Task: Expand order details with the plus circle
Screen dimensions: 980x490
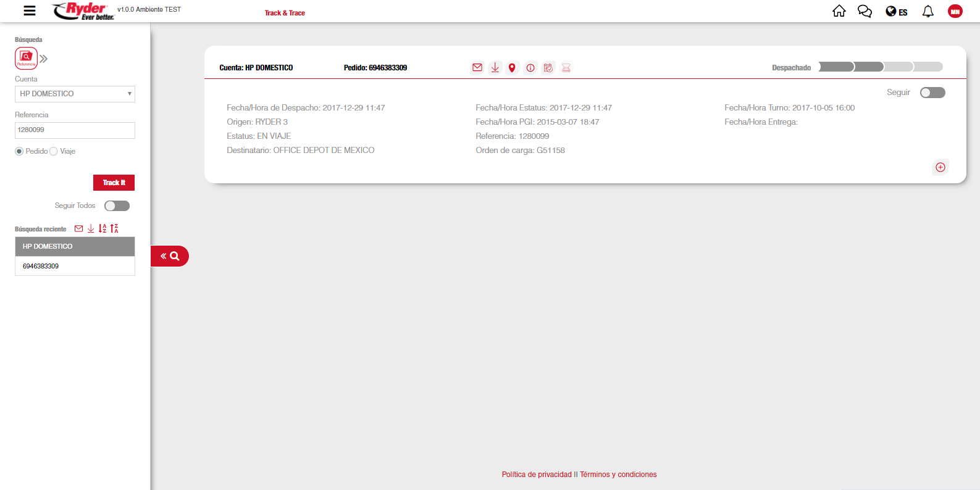Action: pyautogui.click(x=940, y=167)
